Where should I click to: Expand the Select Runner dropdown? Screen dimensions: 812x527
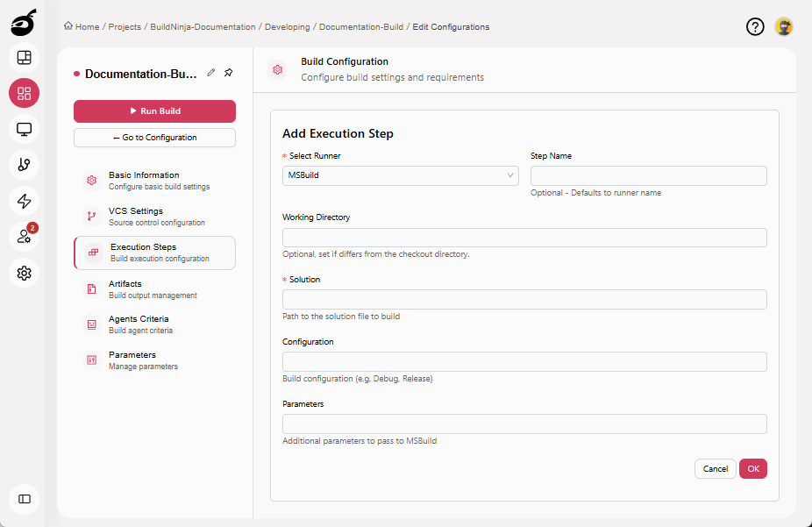click(x=401, y=175)
